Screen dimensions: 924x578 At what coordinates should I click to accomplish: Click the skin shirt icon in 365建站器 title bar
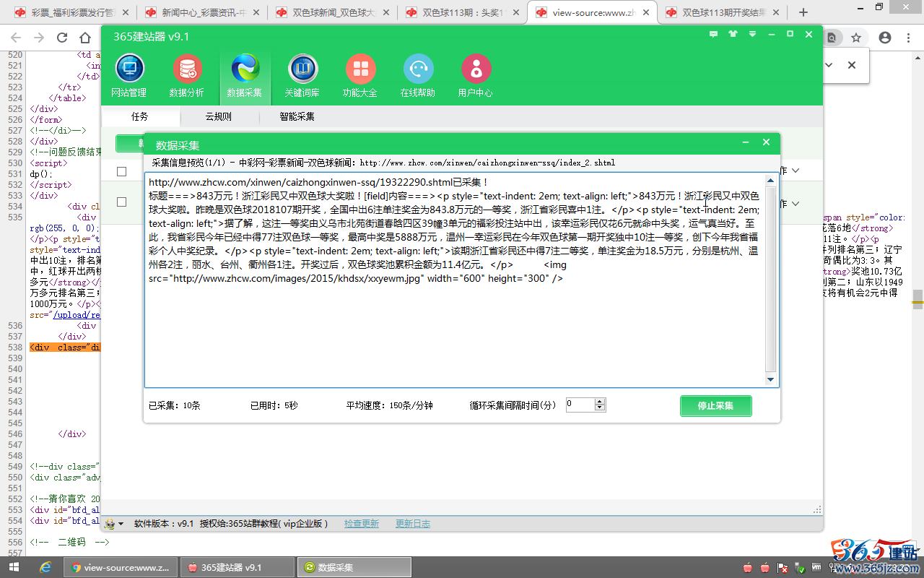[733, 34]
